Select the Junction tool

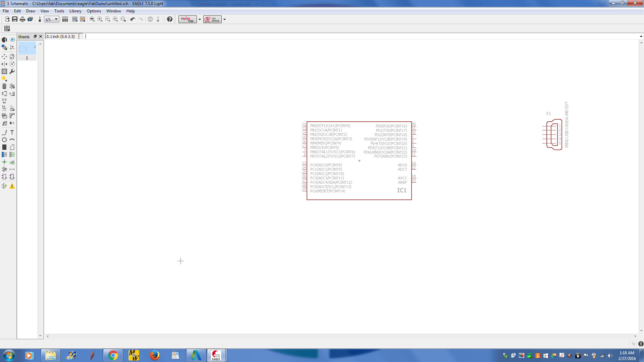click(x=4, y=162)
